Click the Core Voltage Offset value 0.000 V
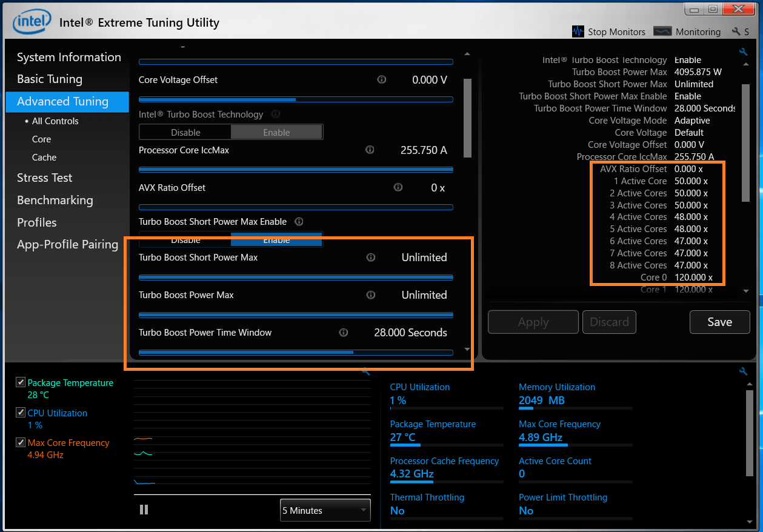Image resolution: width=763 pixels, height=532 pixels. coord(430,79)
